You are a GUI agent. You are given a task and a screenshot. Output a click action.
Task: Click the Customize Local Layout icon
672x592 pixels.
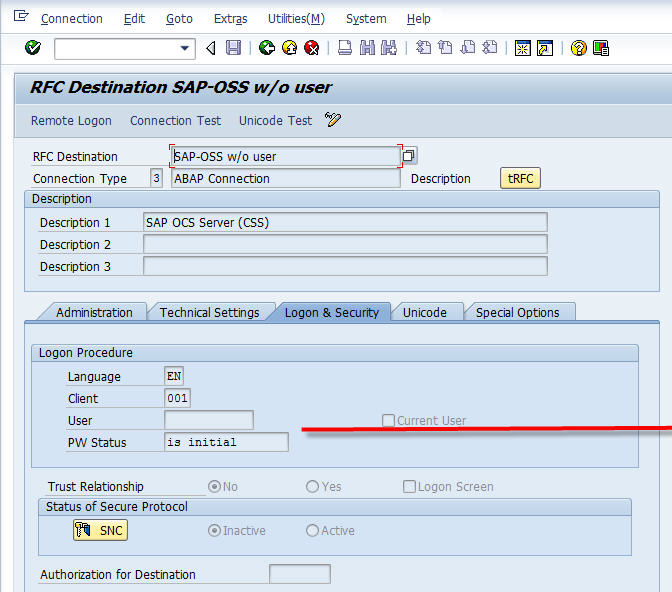601,48
